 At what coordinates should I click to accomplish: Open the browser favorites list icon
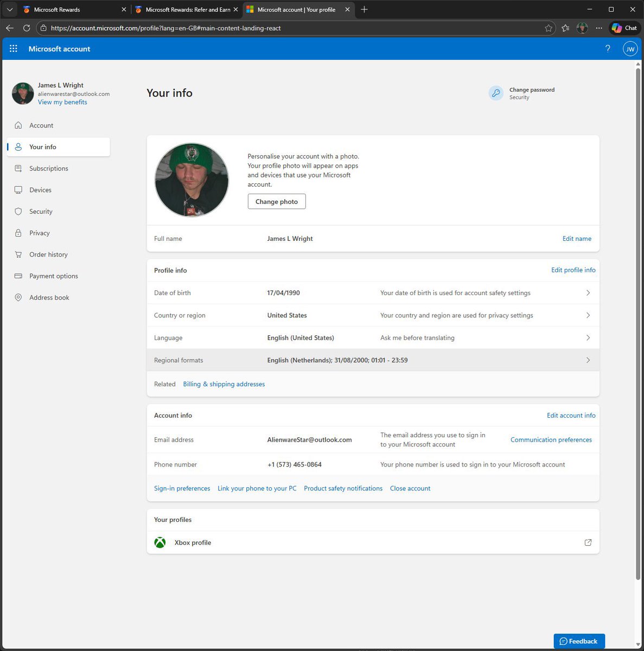click(x=565, y=28)
